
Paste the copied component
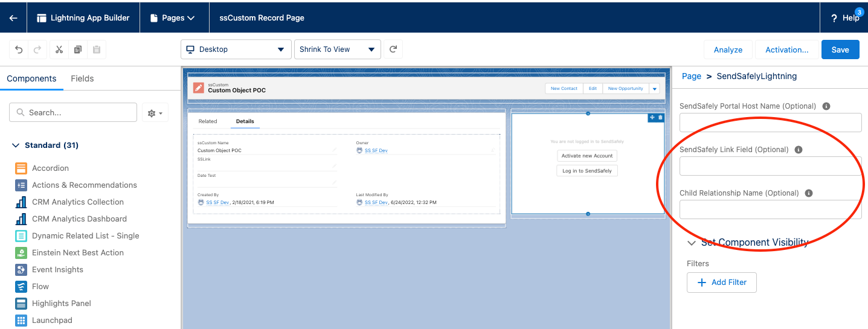[97, 50]
